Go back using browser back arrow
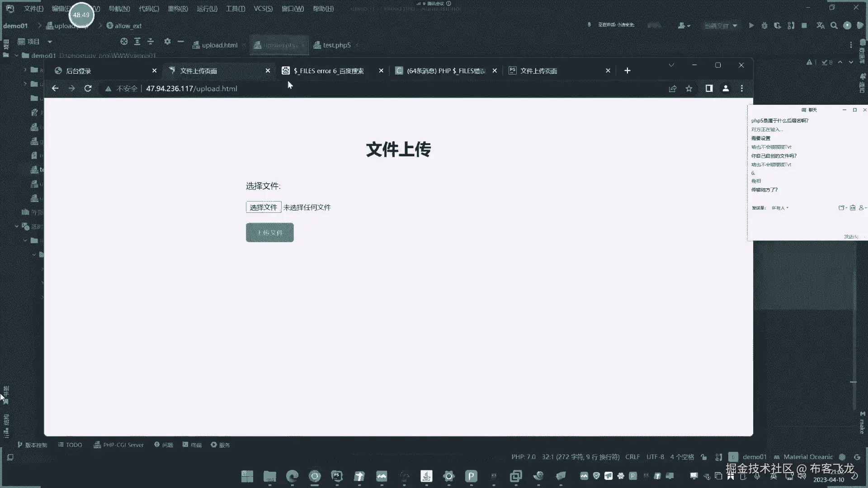Screen dimensions: 868x488 point(55,89)
